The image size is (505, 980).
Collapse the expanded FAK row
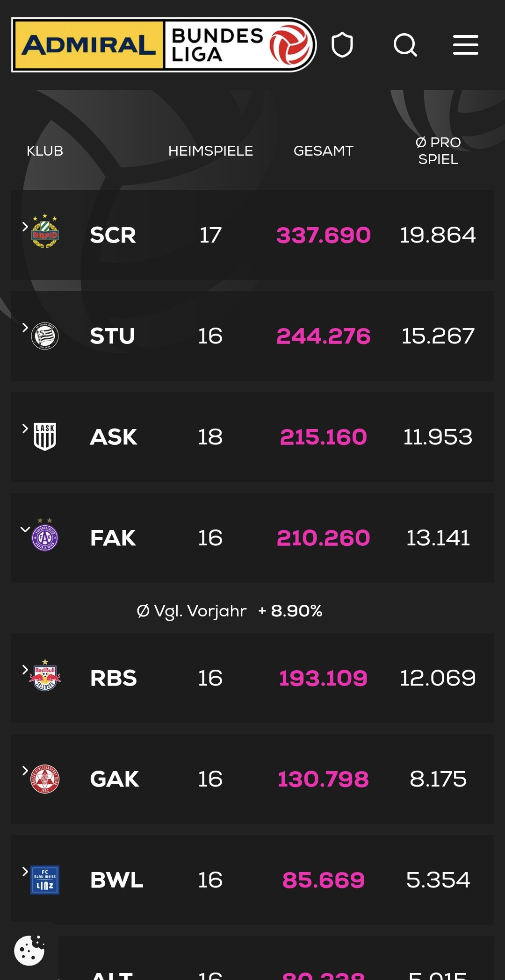pyautogui.click(x=25, y=529)
